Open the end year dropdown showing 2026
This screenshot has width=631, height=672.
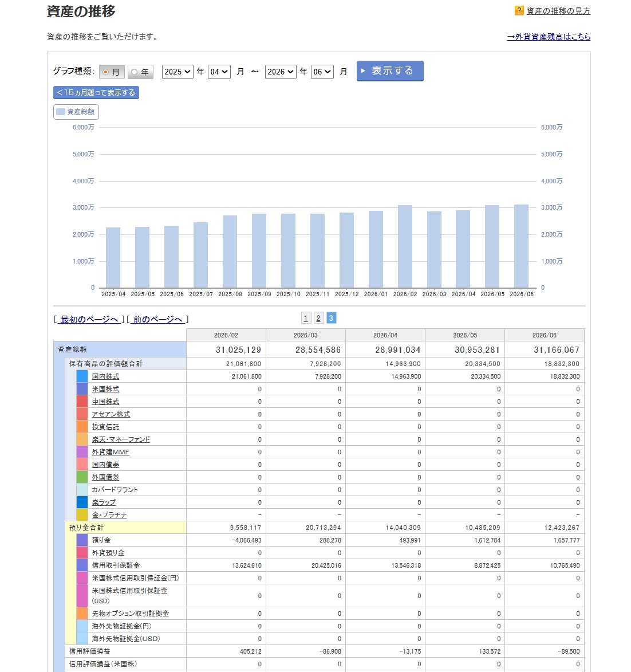(x=281, y=72)
